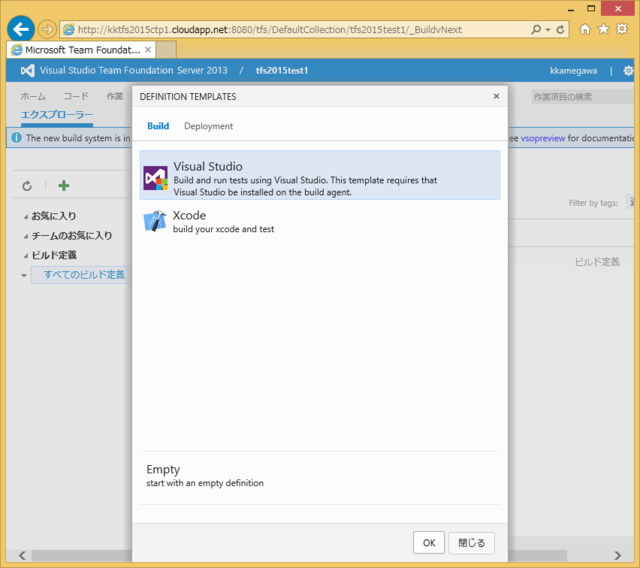
Task: Close the Definition Templates dialog with X
Action: [496, 96]
